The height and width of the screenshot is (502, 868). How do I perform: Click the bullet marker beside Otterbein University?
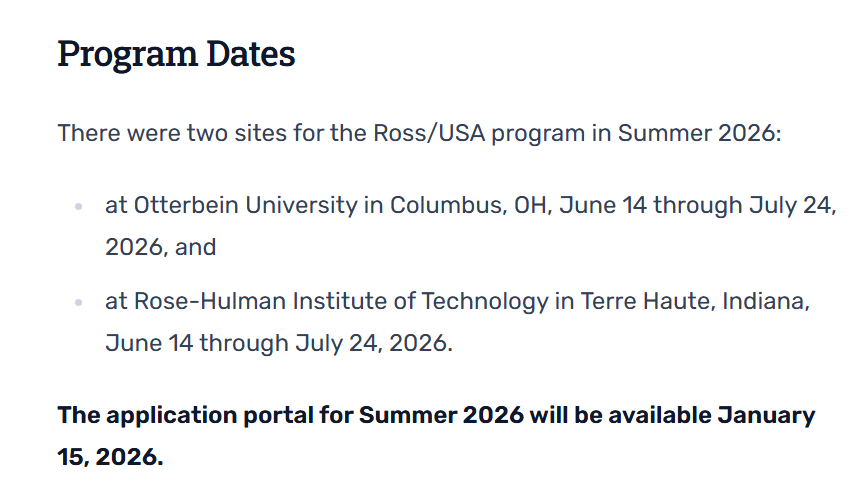point(78,207)
